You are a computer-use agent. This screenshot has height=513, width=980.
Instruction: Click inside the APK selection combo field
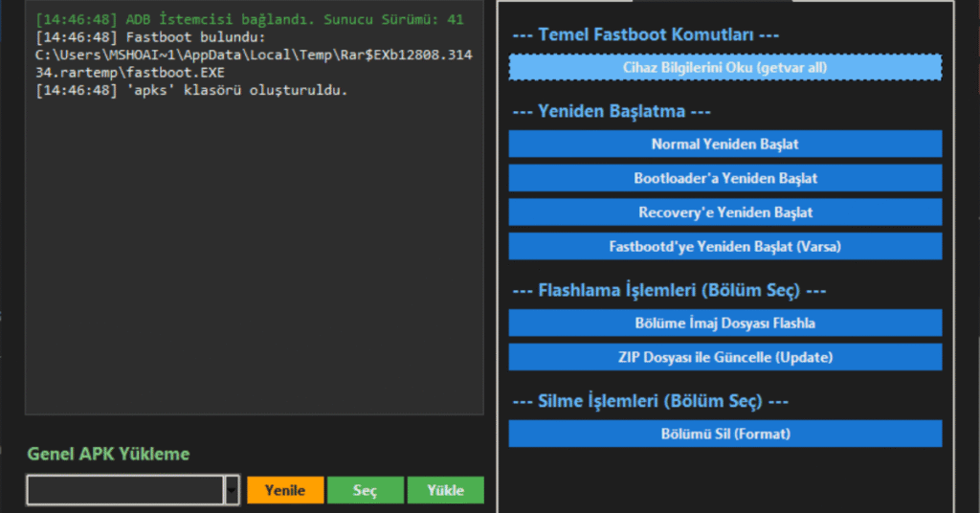pyautogui.click(x=125, y=490)
